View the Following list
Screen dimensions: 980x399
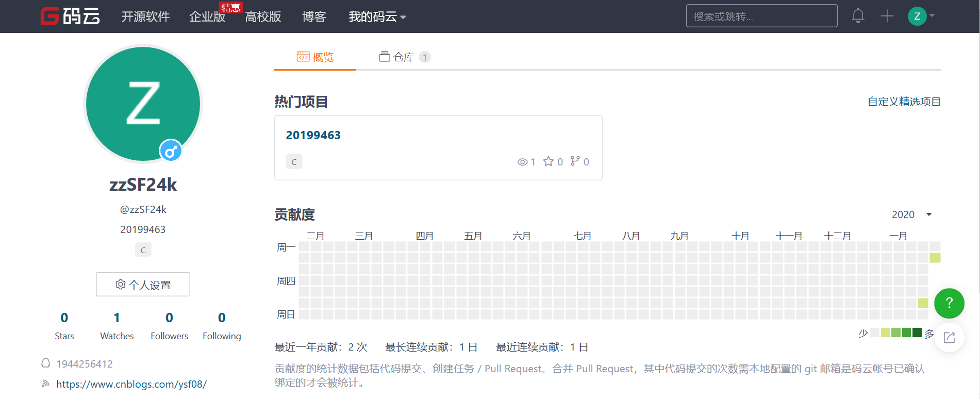pos(222,326)
